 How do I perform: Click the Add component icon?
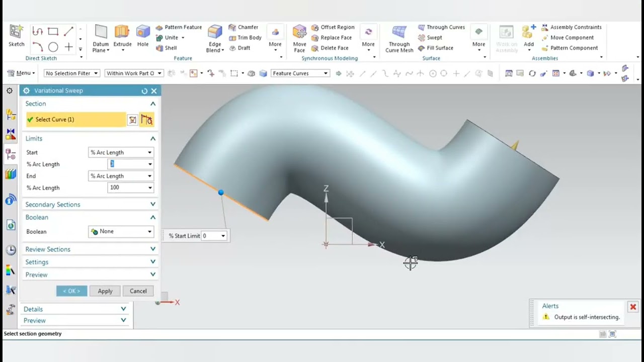tap(528, 36)
